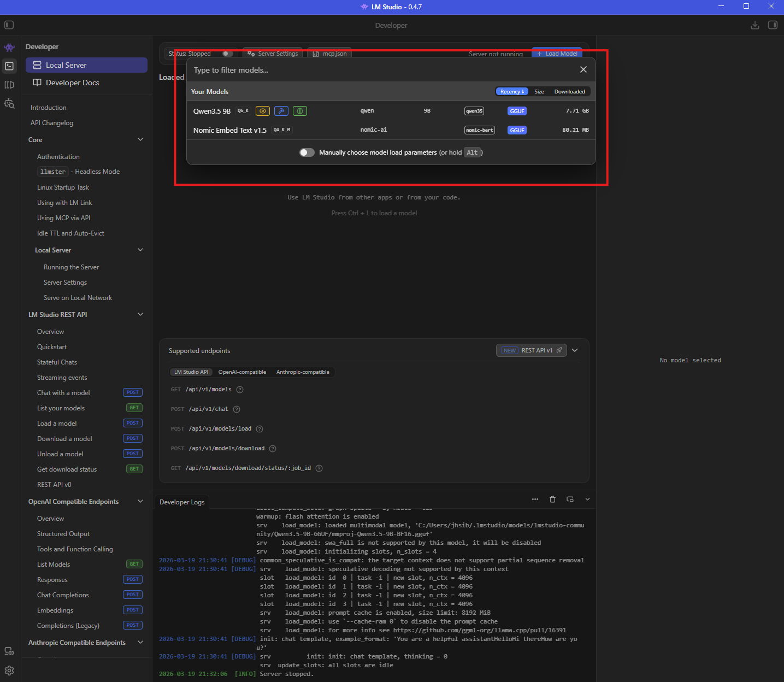
Task: Toggle the right panel icon in the top bar
Action: click(773, 25)
